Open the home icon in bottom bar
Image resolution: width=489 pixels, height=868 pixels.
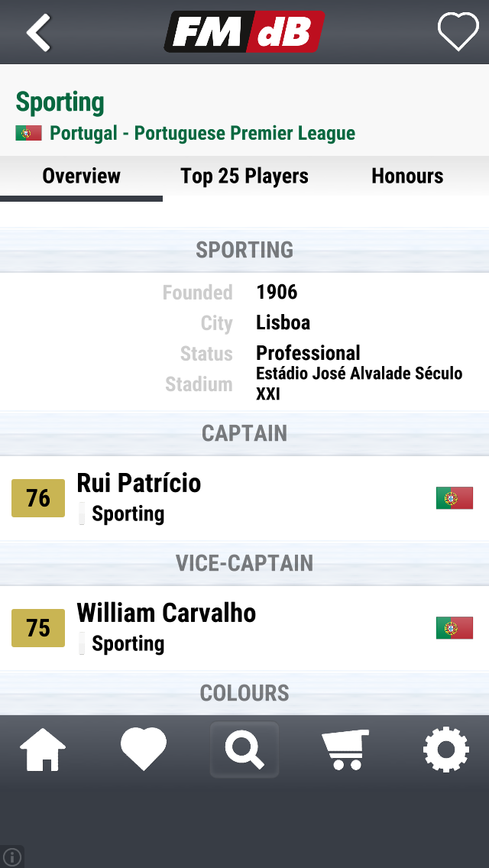[43, 750]
